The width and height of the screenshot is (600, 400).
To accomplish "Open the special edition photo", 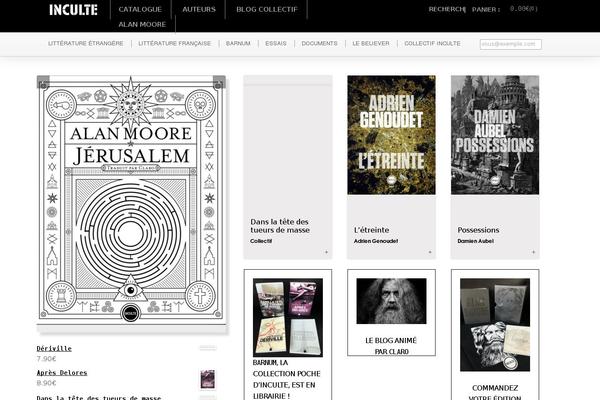I will coord(495,325).
